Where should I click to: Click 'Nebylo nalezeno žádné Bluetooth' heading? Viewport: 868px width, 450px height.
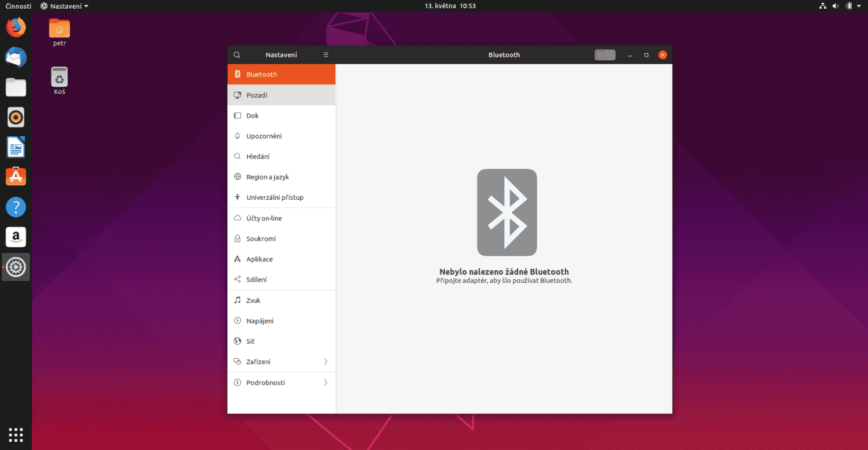tap(504, 272)
